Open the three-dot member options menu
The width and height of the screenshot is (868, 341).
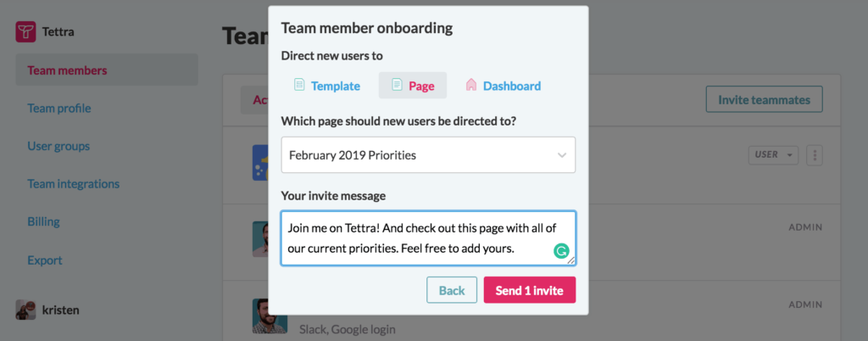[815, 155]
